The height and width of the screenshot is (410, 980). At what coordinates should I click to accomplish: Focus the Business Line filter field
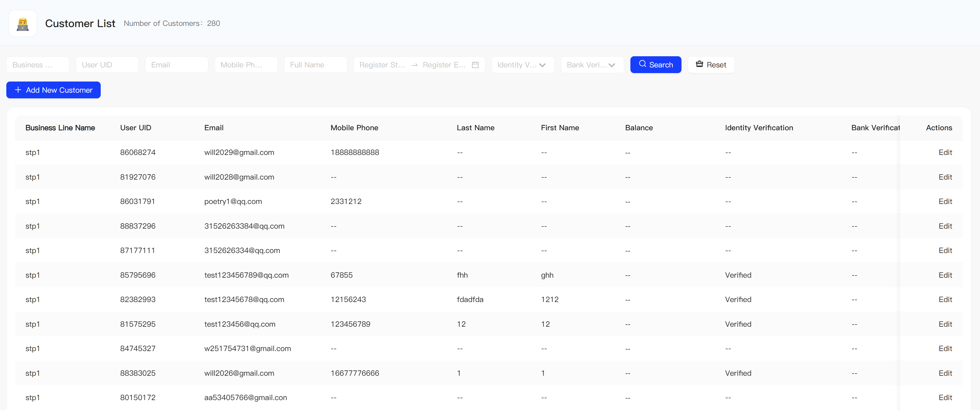coord(38,65)
